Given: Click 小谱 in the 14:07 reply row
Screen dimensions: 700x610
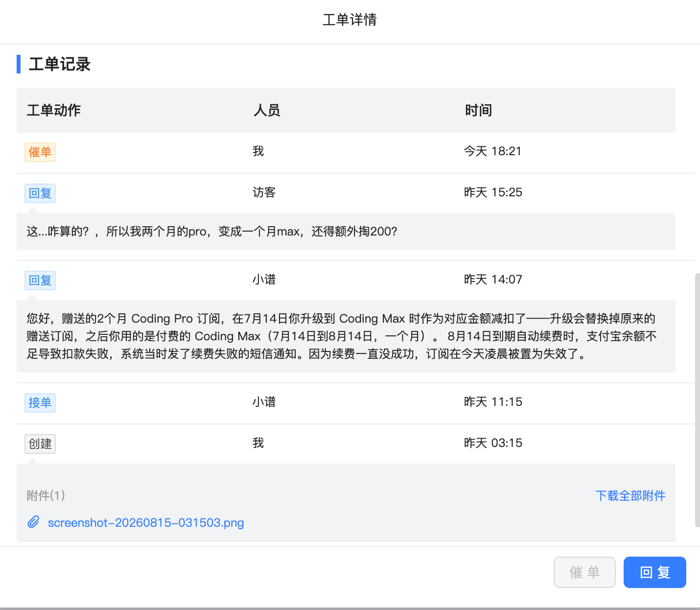Looking at the screenshot, I should [264, 279].
